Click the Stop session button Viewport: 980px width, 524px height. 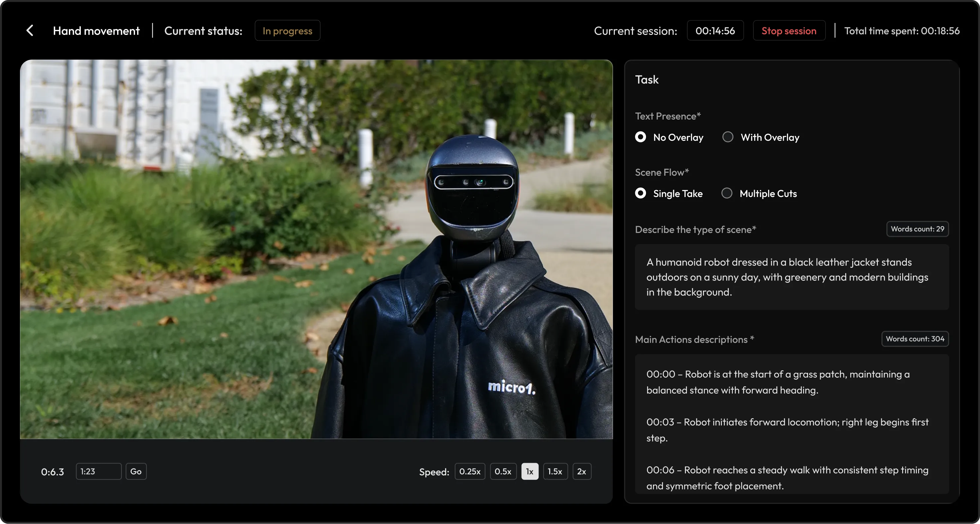click(x=789, y=31)
